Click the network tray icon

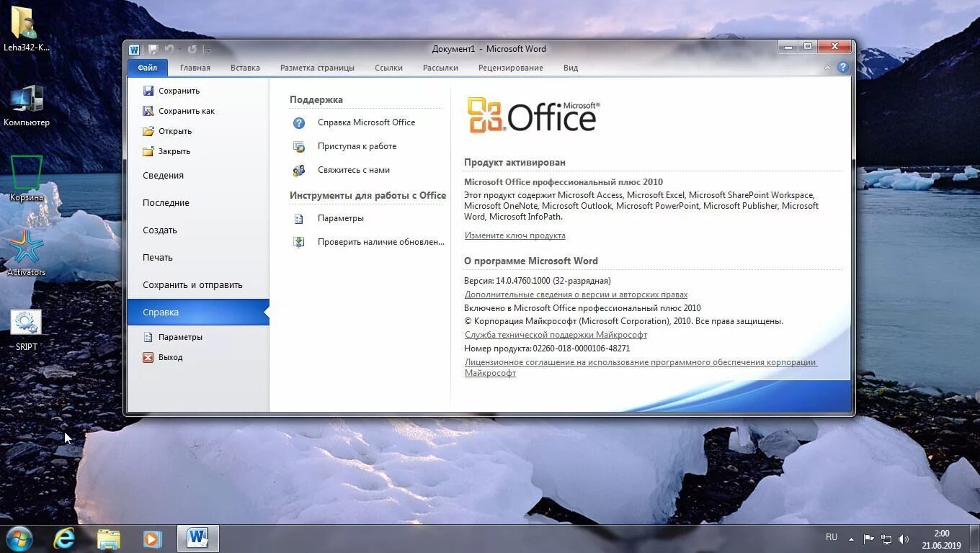[x=886, y=539]
